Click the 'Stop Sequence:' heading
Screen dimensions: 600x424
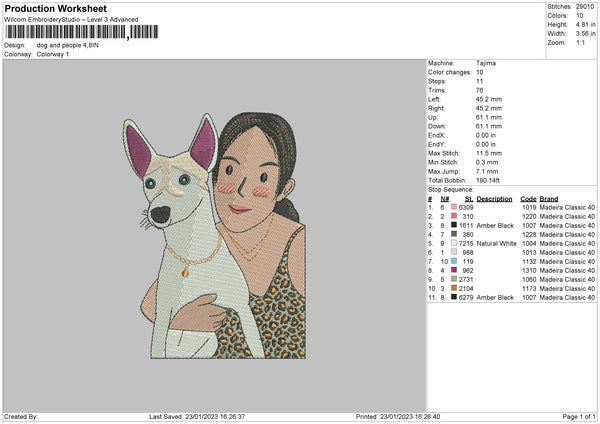pyautogui.click(x=450, y=189)
